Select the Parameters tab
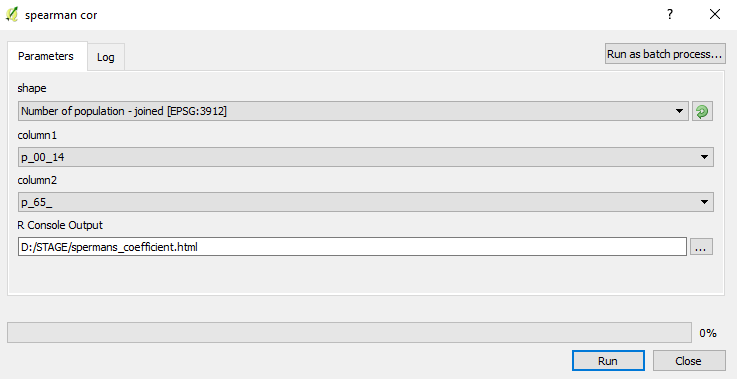737x379 pixels. coord(46,56)
